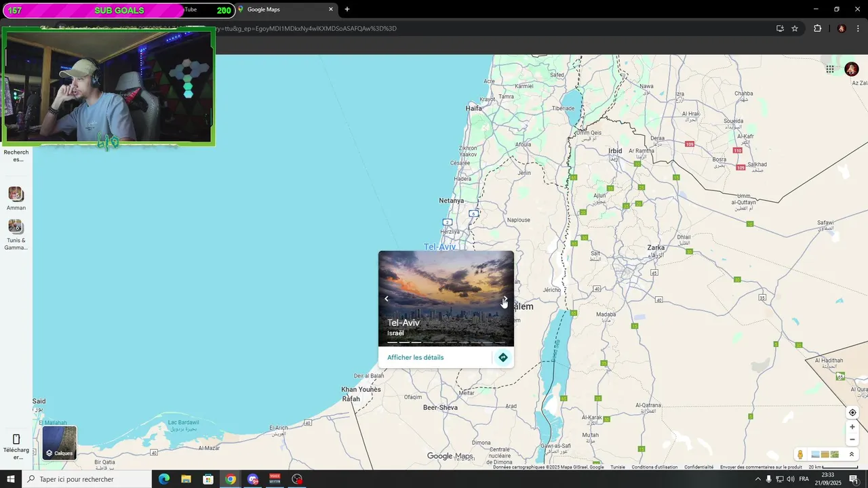868x488 pixels.
Task: Click the Tel-Aviv photo in the card
Action: pyautogui.click(x=446, y=298)
